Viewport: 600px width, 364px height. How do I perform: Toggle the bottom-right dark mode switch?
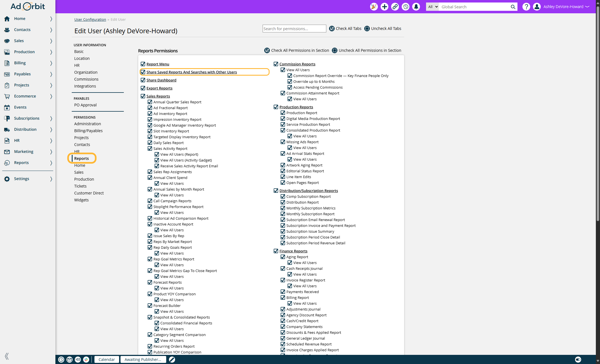(x=578, y=360)
